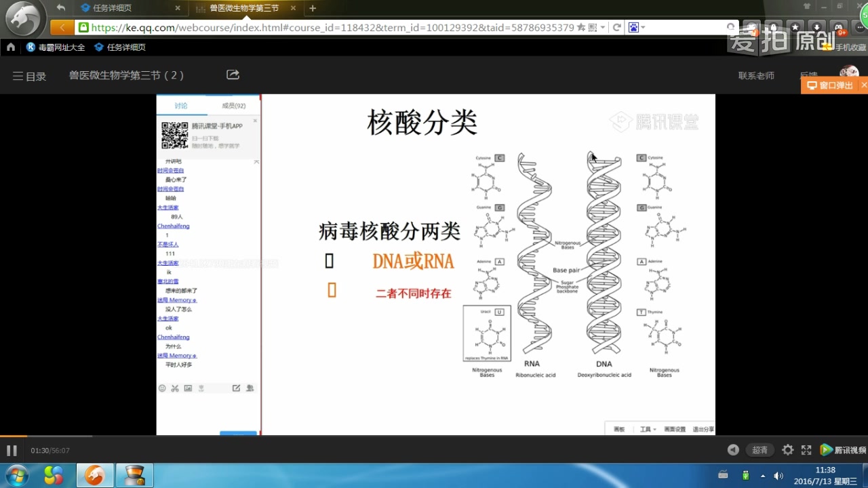Click 画面设置 in shared toolbar
868x488 pixels.
tap(675, 429)
